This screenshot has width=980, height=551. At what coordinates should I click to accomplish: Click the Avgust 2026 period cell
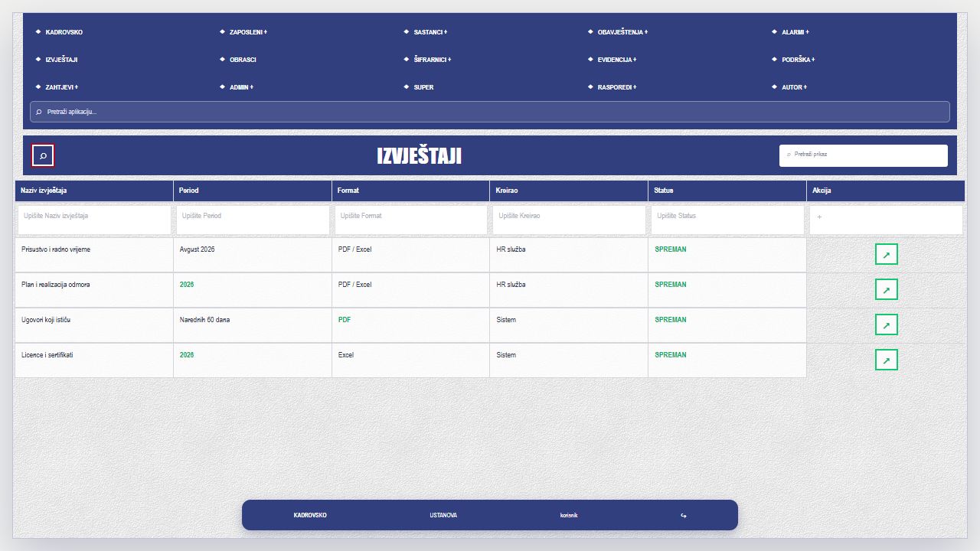tap(253, 255)
